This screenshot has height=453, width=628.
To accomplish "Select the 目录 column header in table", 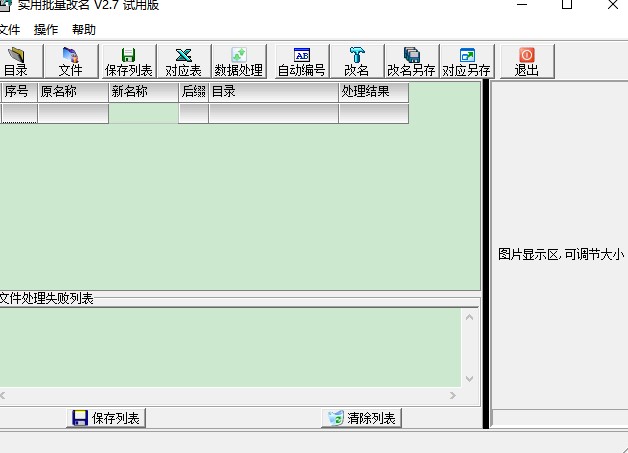I will click(274, 92).
